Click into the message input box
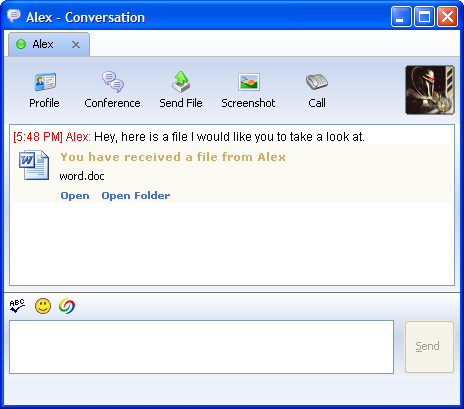 click(201, 347)
